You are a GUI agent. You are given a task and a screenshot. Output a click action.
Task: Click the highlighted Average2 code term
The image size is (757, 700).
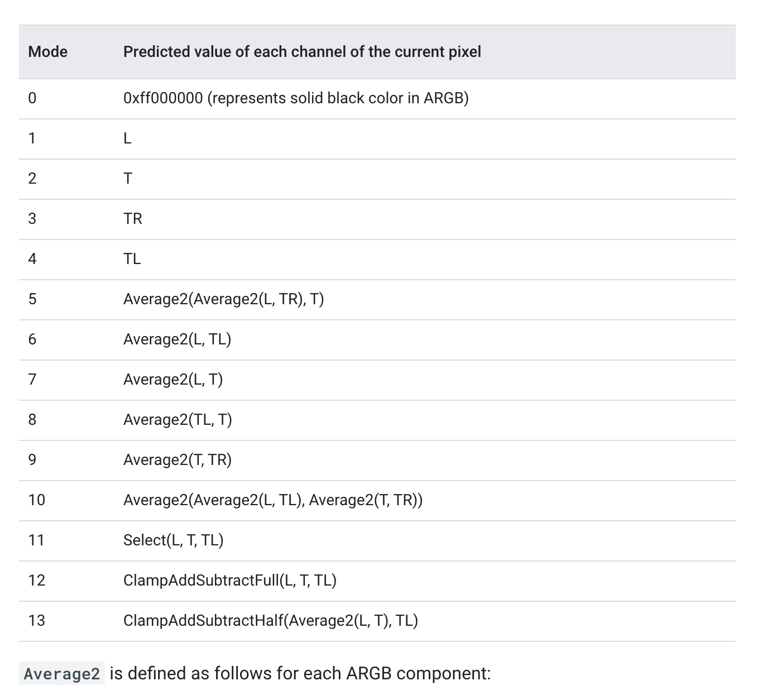(61, 674)
